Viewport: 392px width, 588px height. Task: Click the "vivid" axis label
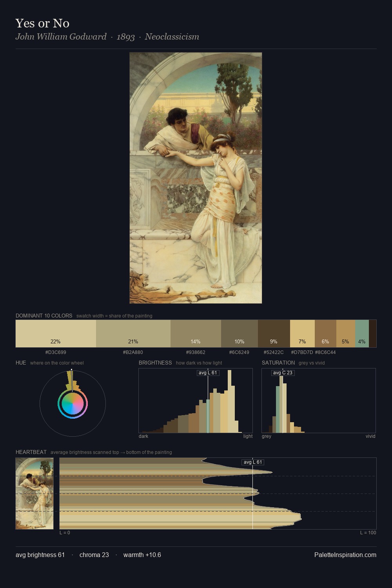tap(370, 436)
